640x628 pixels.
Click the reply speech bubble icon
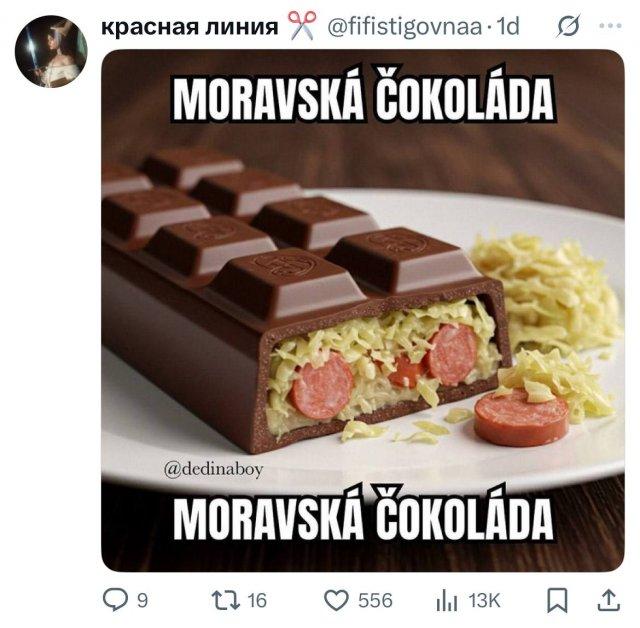click(116, 600)
